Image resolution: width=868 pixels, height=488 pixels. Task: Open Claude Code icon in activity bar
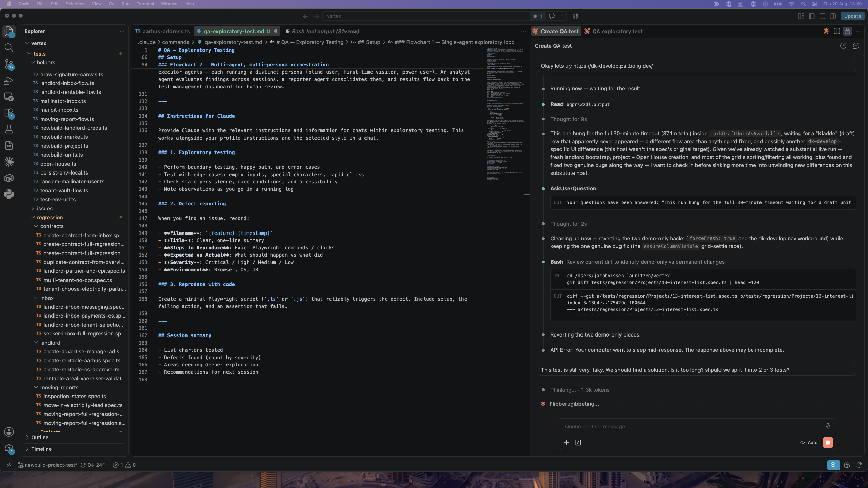9,162
